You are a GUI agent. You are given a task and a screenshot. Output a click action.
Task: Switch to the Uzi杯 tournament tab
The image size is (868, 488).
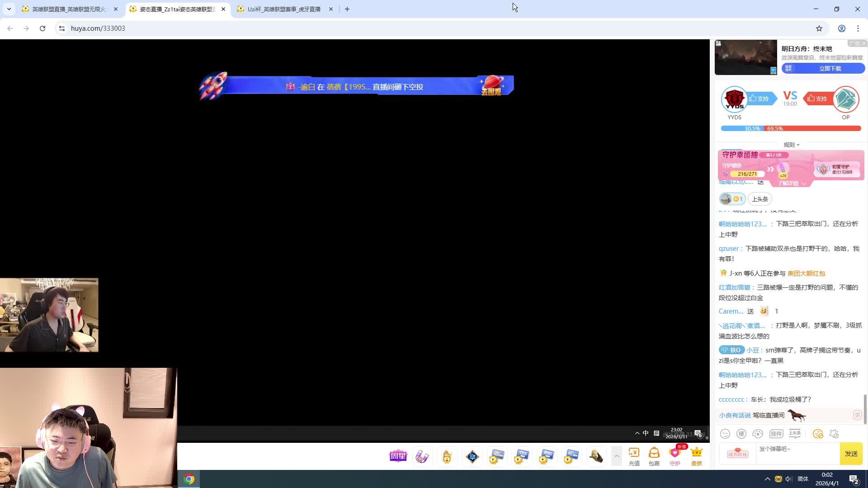[284, 9]
